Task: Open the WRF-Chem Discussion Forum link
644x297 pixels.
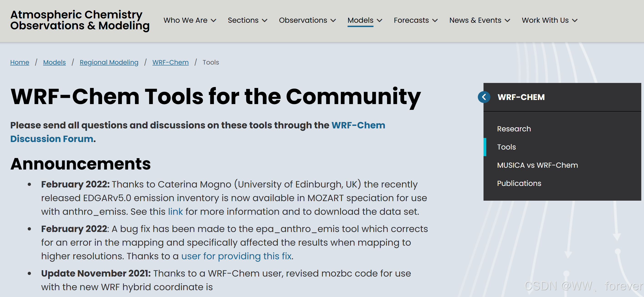Action: click(358, 125)
